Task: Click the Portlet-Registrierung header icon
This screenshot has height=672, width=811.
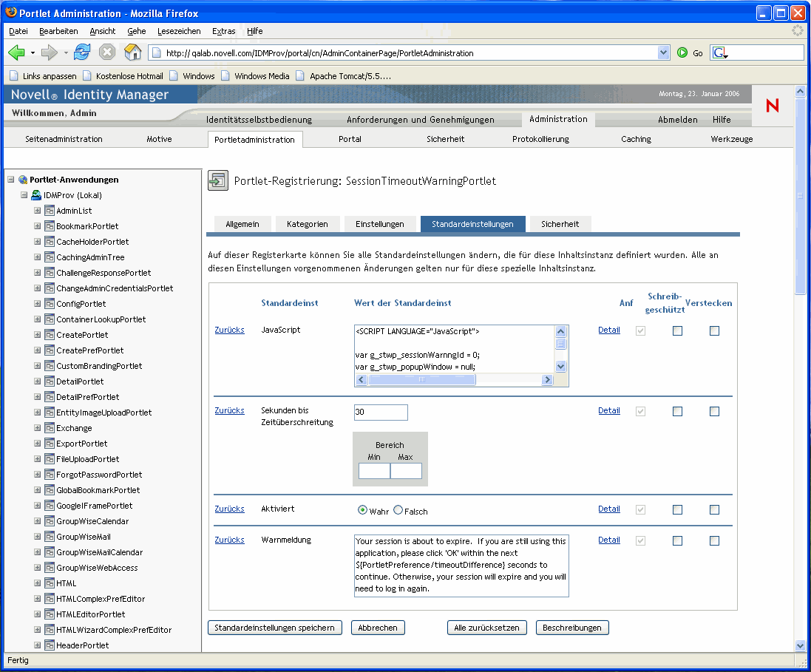Action: coord(218,180)
